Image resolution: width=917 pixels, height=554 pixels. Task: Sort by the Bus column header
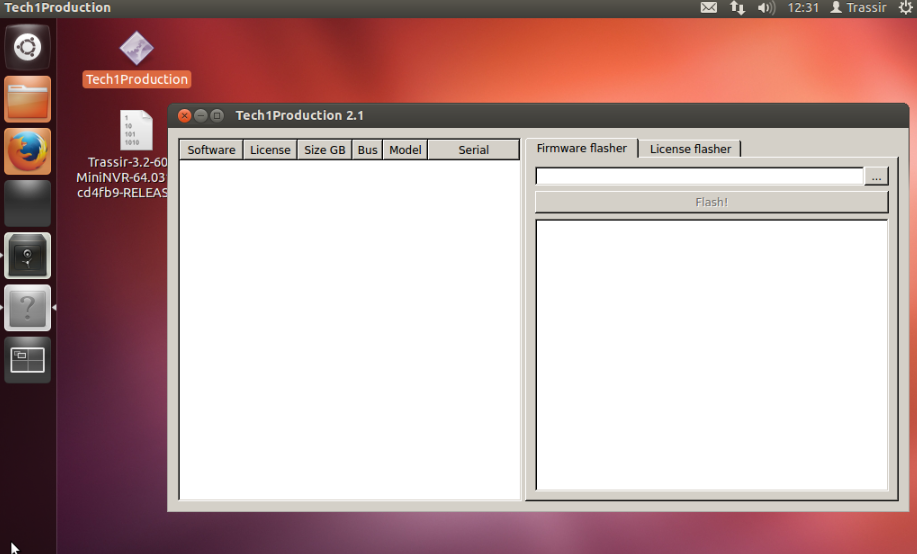click(x=367, y=150)
